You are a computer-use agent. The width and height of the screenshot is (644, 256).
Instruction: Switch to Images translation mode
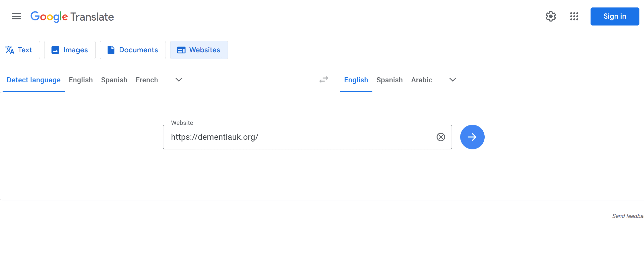point(70,50)
